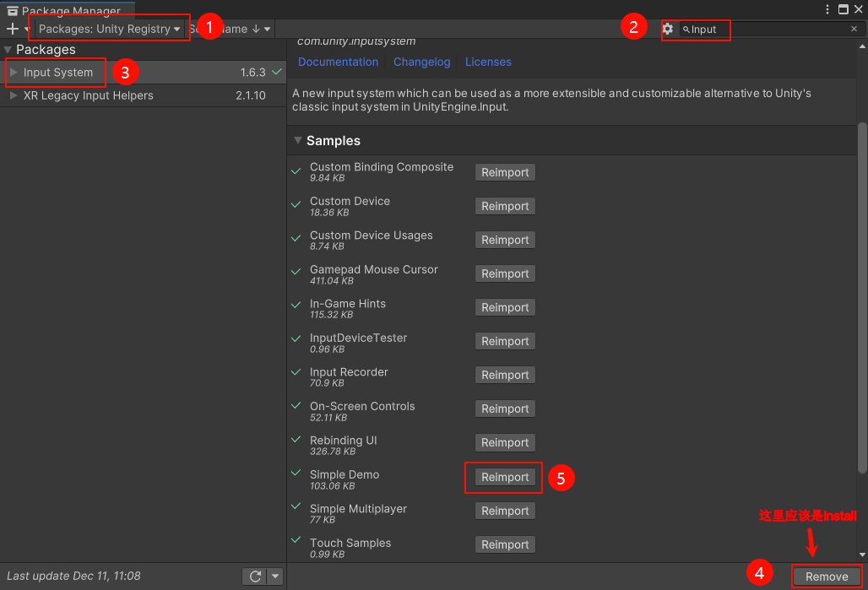
Task: Click the checkmark next to Touch Samples
Action: click(296, 539)
